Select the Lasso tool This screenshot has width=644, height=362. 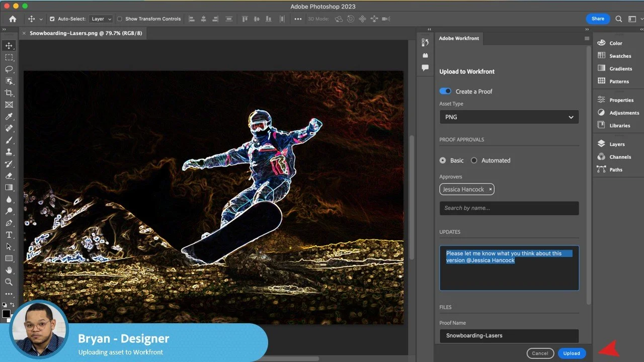pos(9,69)
